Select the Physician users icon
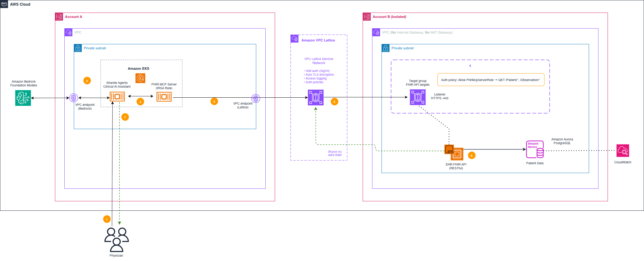 click(x=116, y=240)
